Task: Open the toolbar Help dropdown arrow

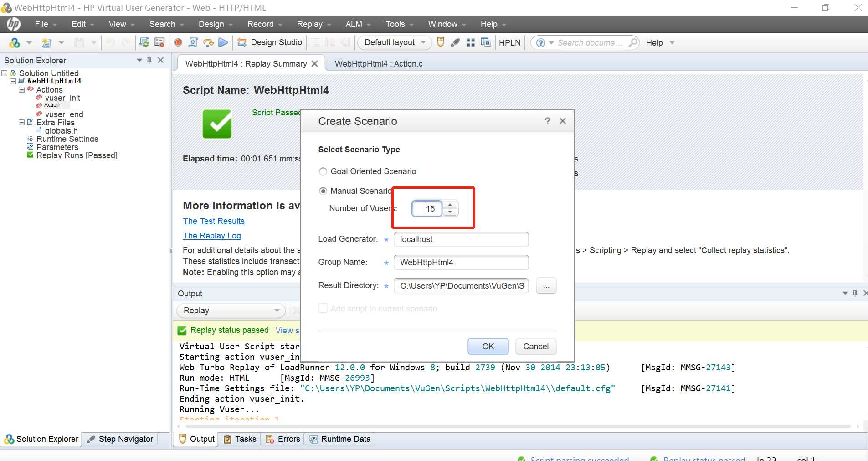Action: (x=672, y=43)
